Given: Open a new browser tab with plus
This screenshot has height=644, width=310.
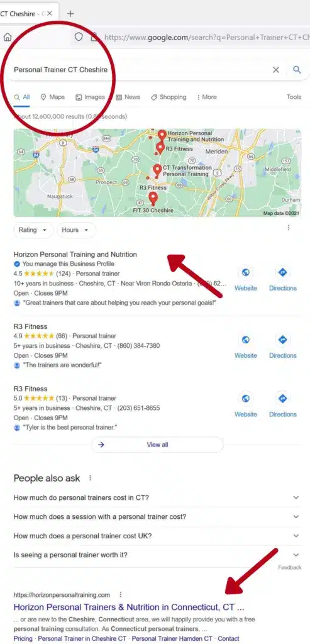Looking at the screenshot, I should click(70, 14).
